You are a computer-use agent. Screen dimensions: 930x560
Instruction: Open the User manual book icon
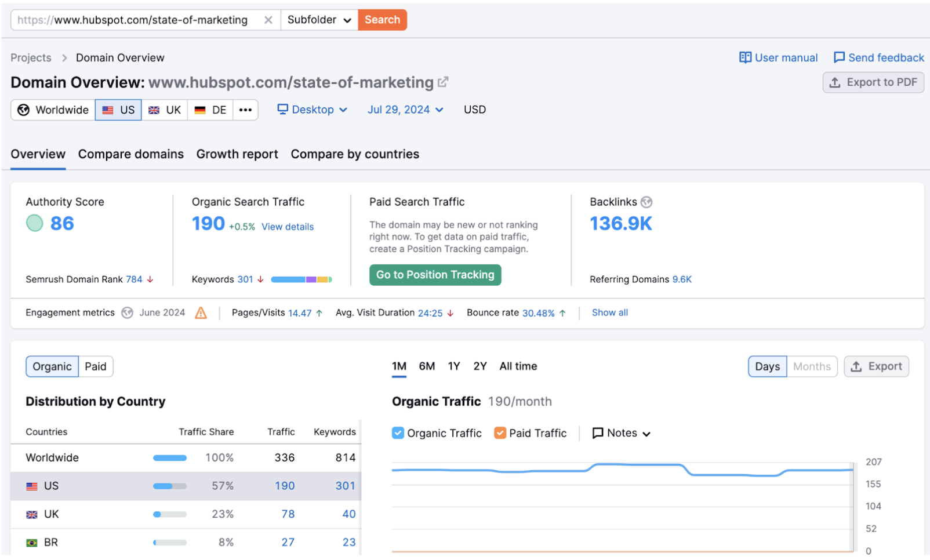745,57
